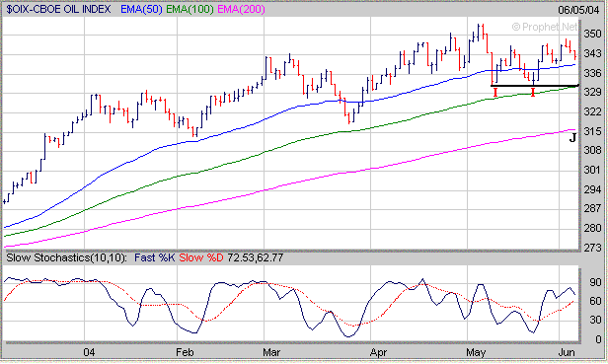Image resolution: width=608 pixels, height=364 pixels.
Task: Click the $OIX-CBOE OIL INDEX title
Action: click(x=58, y=9)
